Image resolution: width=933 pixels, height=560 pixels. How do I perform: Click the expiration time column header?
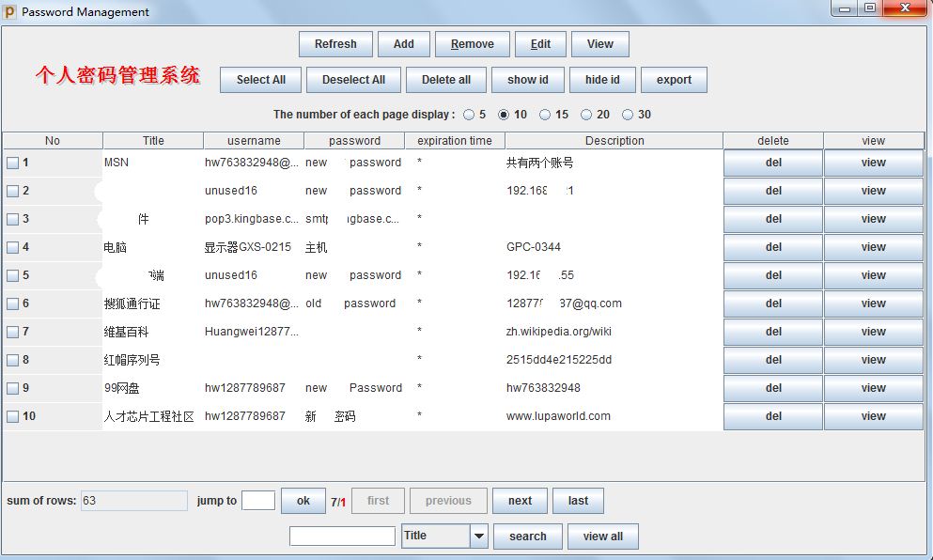pos(455,140)
